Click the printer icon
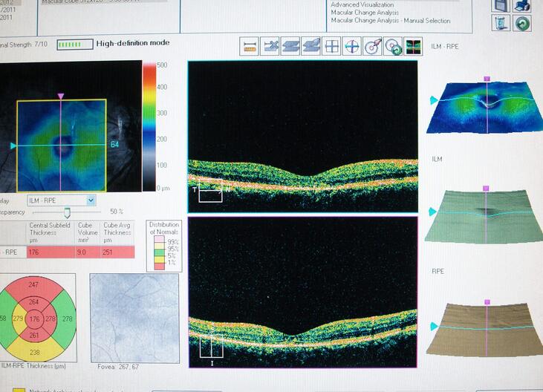The width and height of the screenshot is (543, 392). [522, 5]
